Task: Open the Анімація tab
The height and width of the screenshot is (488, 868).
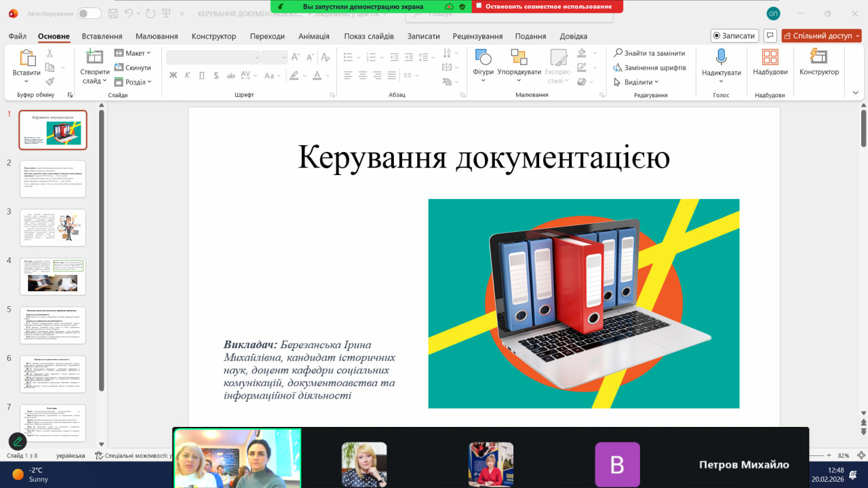Action: coord(313,36)
